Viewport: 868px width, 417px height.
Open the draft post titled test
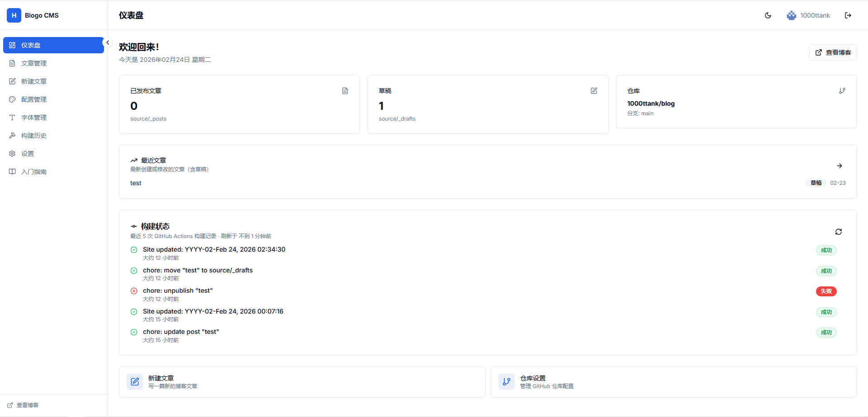(136, 183)
